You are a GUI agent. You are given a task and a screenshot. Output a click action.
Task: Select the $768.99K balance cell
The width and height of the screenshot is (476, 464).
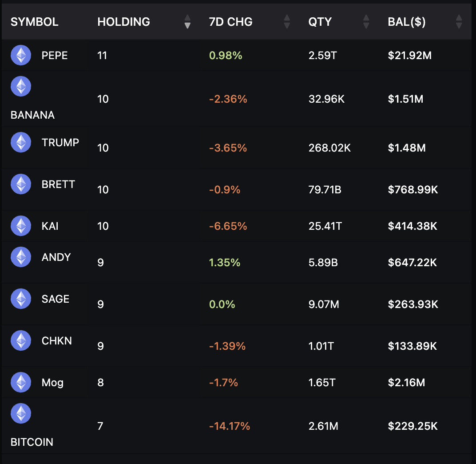[413, 190]
